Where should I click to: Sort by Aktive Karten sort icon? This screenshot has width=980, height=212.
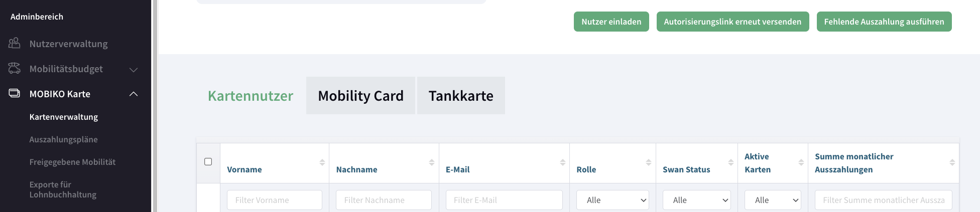(801, 162)
